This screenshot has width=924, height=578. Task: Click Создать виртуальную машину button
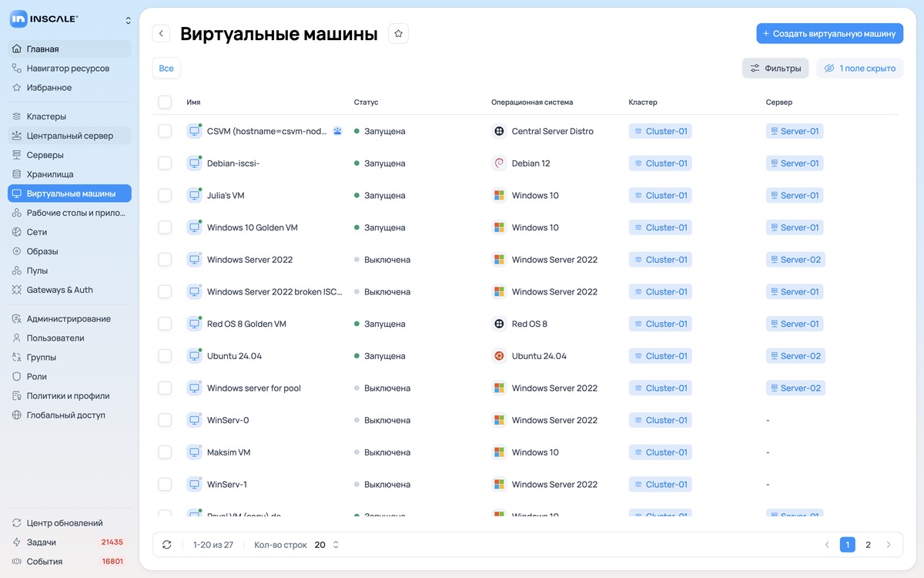point(829,34)
